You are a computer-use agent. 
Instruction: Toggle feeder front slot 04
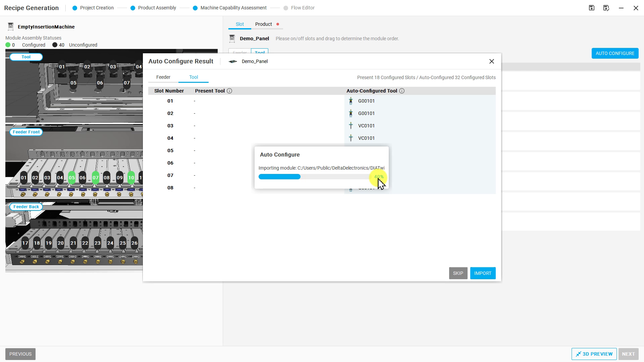click(60, 178)
